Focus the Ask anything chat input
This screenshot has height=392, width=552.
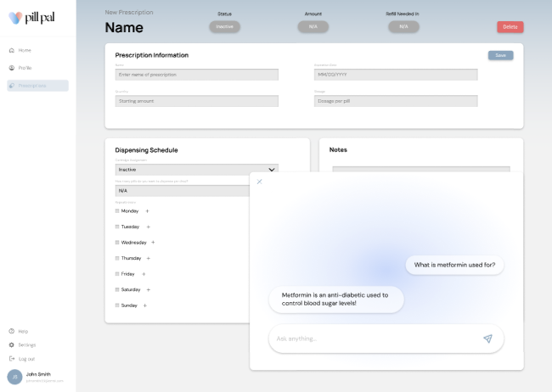pos(374,339)
